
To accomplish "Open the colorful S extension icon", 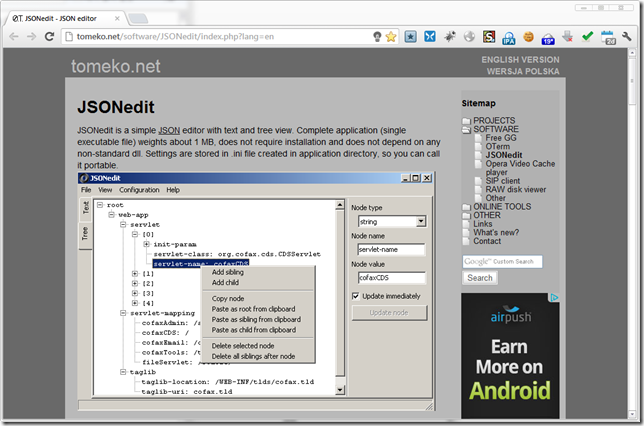I will (x=489, y=37).
